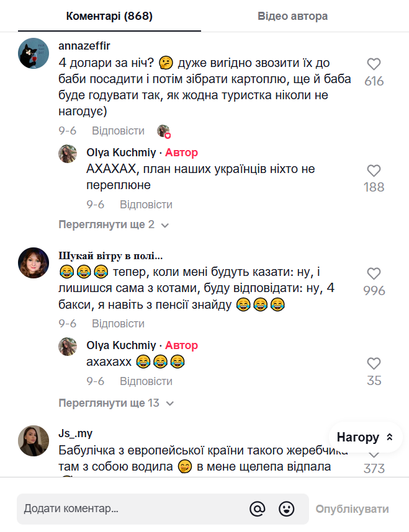Switch to Коментарі (868) tab
The width and height of the screenshot is (409, 532).
pos(109,16)
